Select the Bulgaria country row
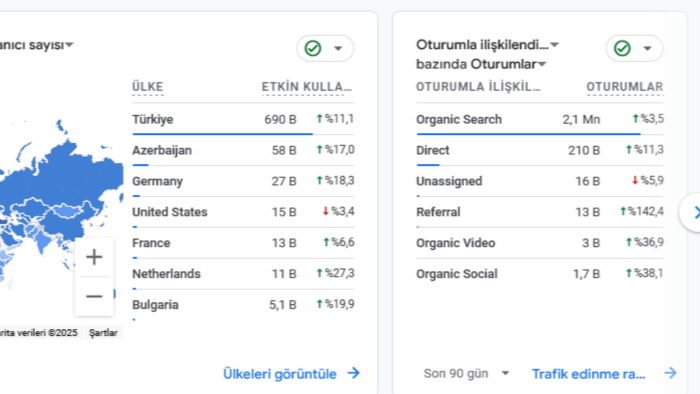700x394 pixels. click(x=243, y=305)
